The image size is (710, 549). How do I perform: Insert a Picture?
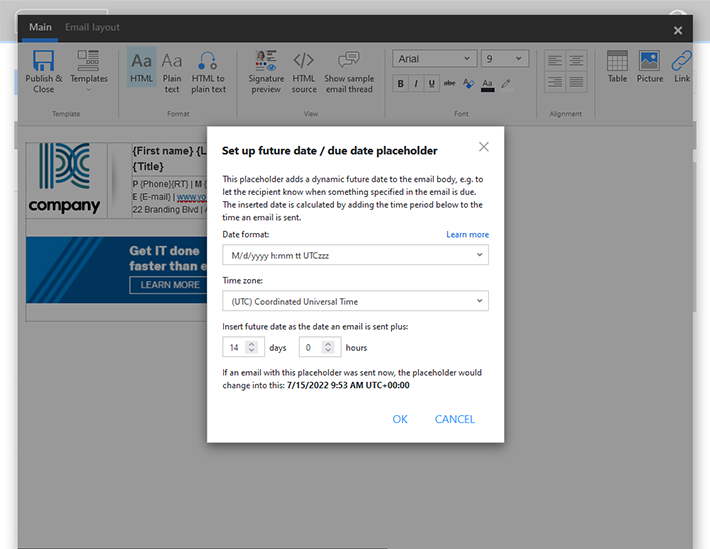pos(649,67)
